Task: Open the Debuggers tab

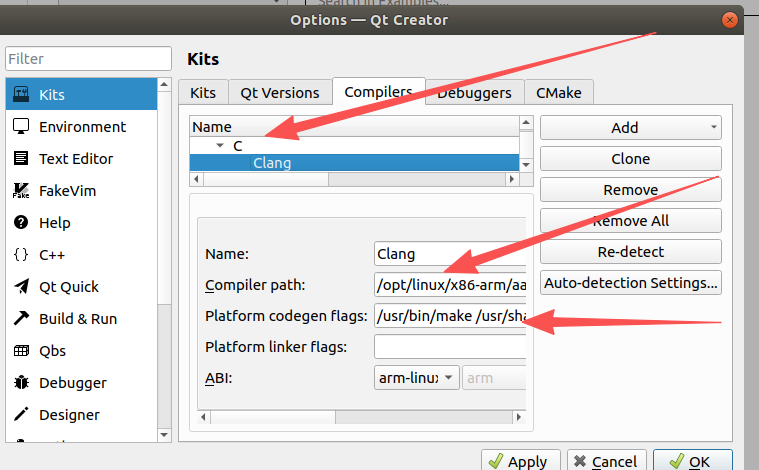Action: [474, 92]
